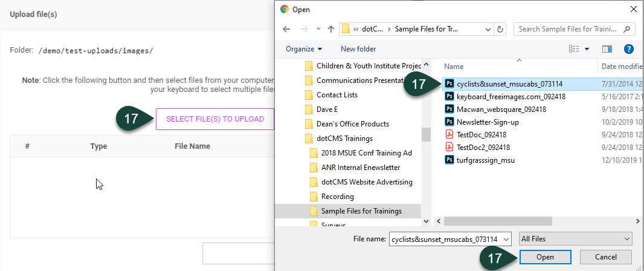The height and width of the screenshot is (271, 644).
Task: Click the Open button
Action: tap(544, 256)
